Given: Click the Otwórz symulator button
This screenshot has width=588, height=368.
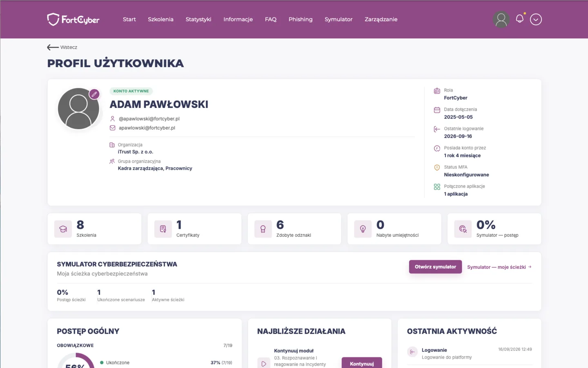Looking at the screenshot, I should click(435, 267).
